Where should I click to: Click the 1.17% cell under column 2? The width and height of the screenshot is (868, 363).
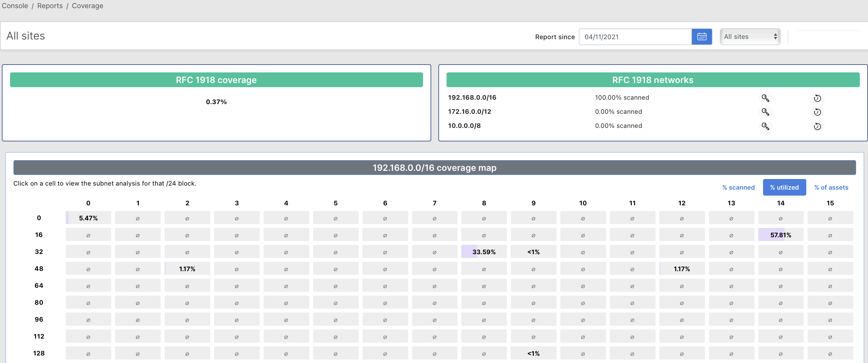point(187,269)
